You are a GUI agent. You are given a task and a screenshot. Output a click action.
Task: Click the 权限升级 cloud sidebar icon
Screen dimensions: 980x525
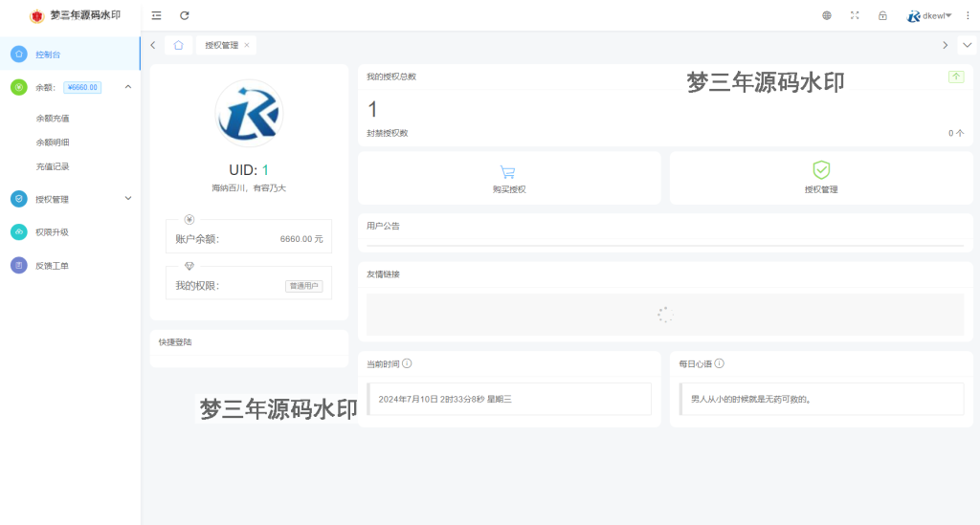pyautogui.click(x=19, y=232)
